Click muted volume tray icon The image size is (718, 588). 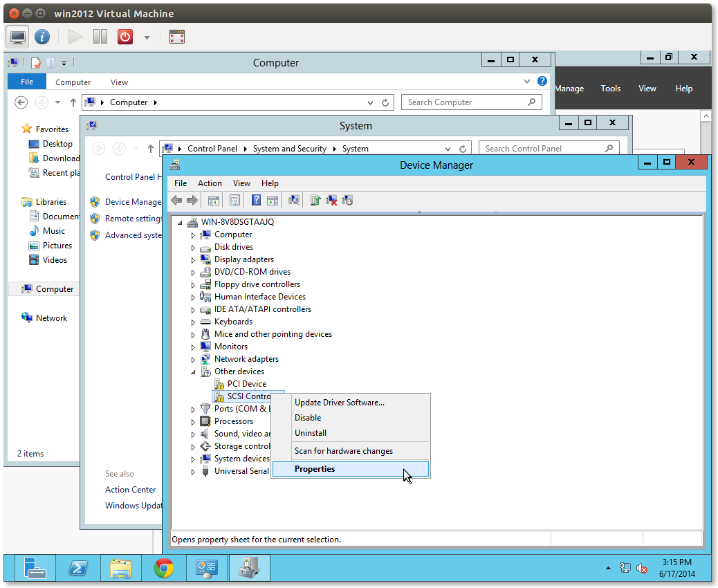point(642,569)
